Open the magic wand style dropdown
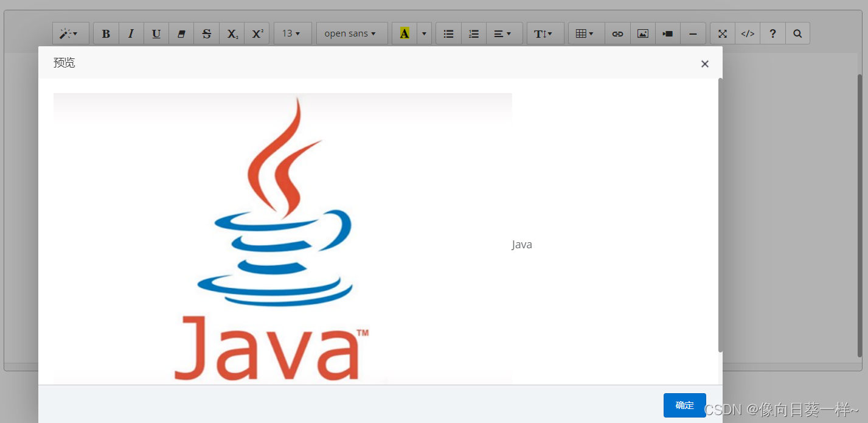Image resolution: width=868 pixels, height=423 pixels. pyautogui.click(x=71, y=33)
